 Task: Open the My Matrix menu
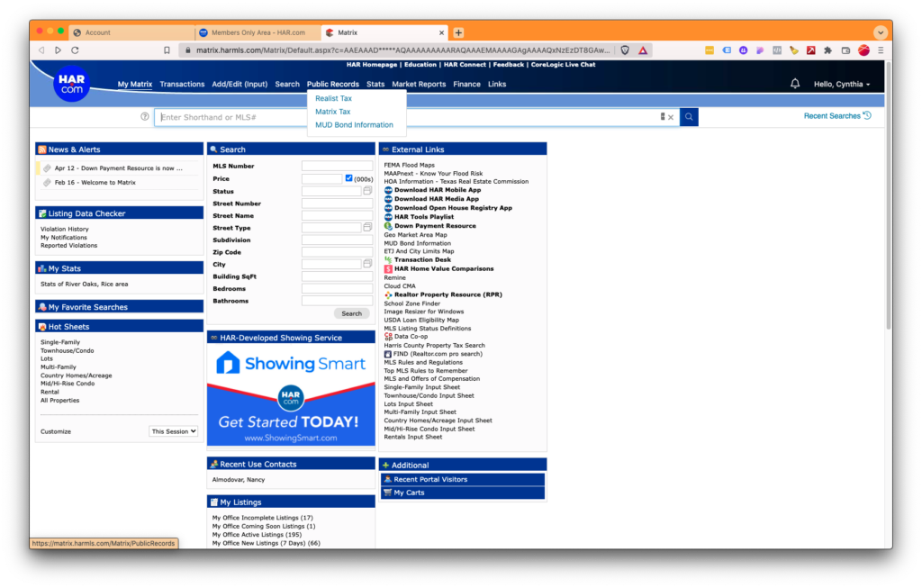[x=135, y=84]
